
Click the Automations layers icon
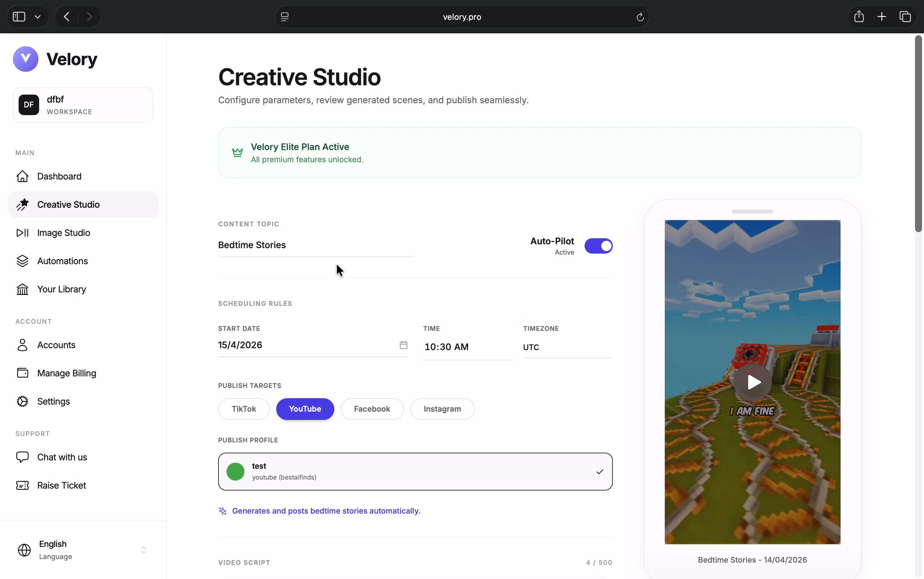[22, 261]
